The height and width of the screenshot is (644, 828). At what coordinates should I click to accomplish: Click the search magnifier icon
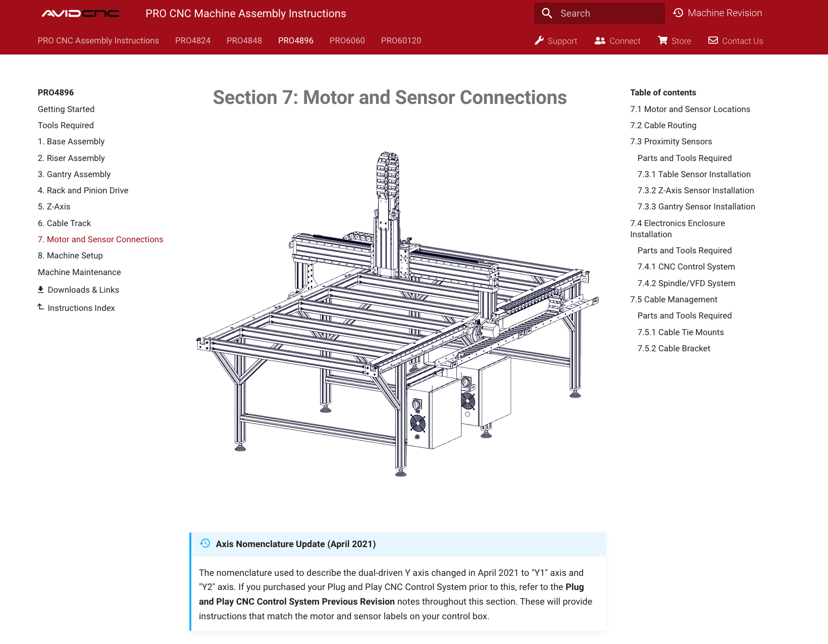pyautogui.click(x=547, y=13)
